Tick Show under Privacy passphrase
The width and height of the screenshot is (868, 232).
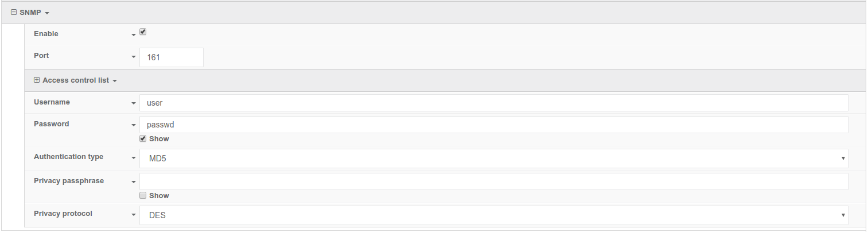[143, 196]
